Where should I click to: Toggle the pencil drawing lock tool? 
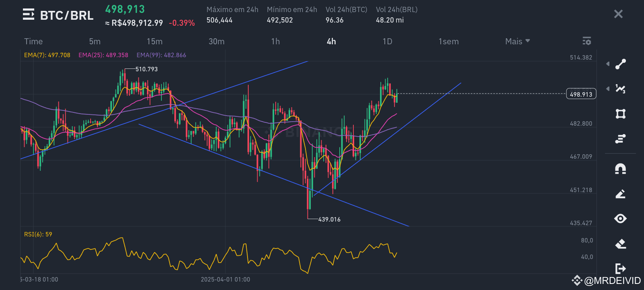point(621,194)
